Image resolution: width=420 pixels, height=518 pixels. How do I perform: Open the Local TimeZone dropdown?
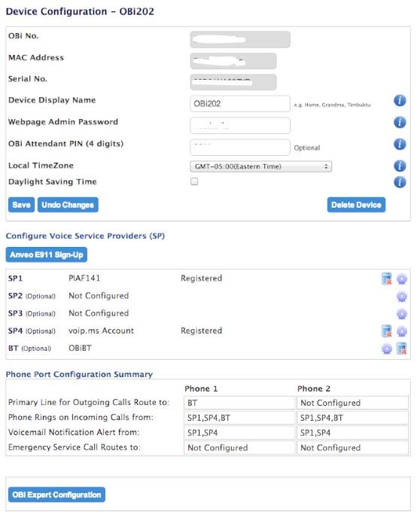tap(261, 166)
